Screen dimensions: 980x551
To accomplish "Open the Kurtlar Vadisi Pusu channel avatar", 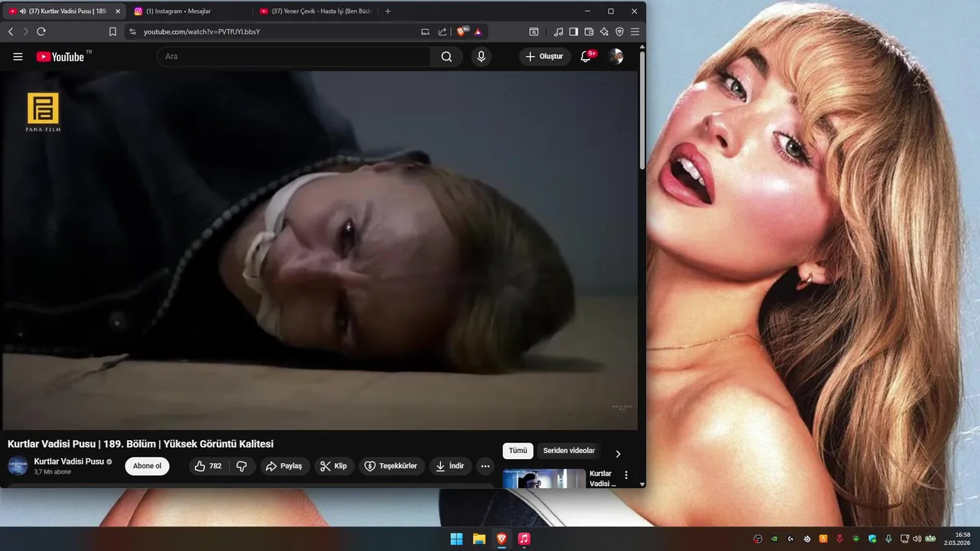I will pos(18,466).
